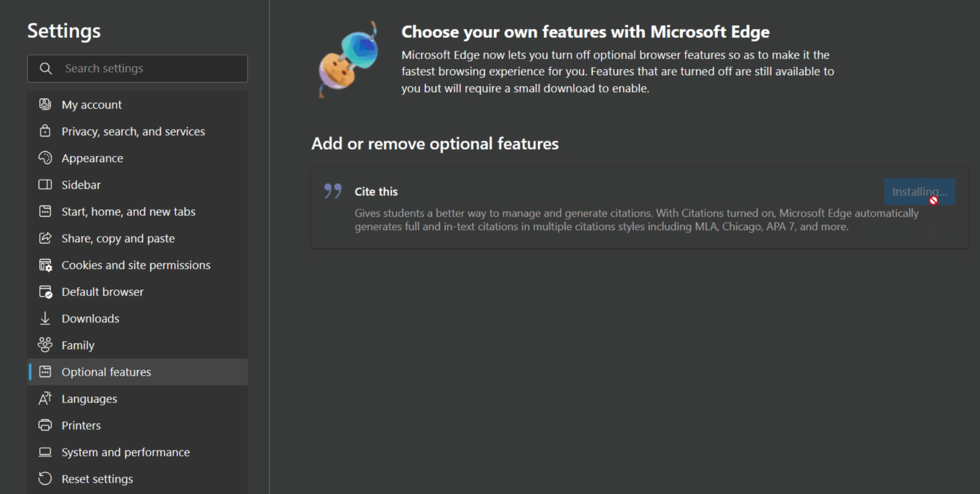
Task: Click the Sidebar panel icon
Action: [x=45, y=185]
